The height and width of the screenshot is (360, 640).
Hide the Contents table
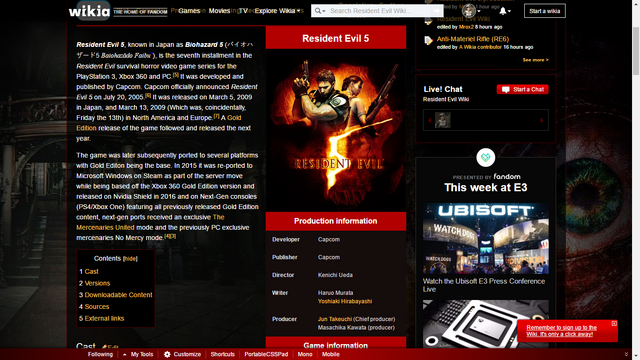[x=130, y=259]
